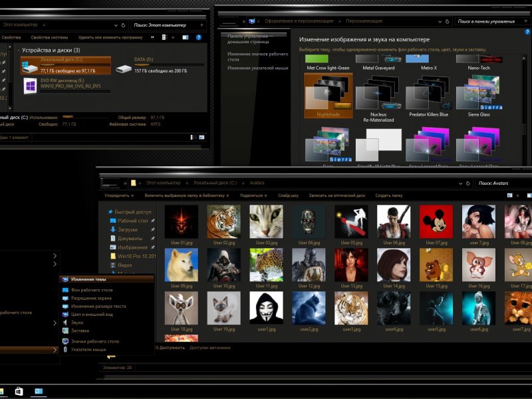This screenshot has height=399, width=532.
Task: Refresh the Control Panel address bar
Action: [447, 21]
